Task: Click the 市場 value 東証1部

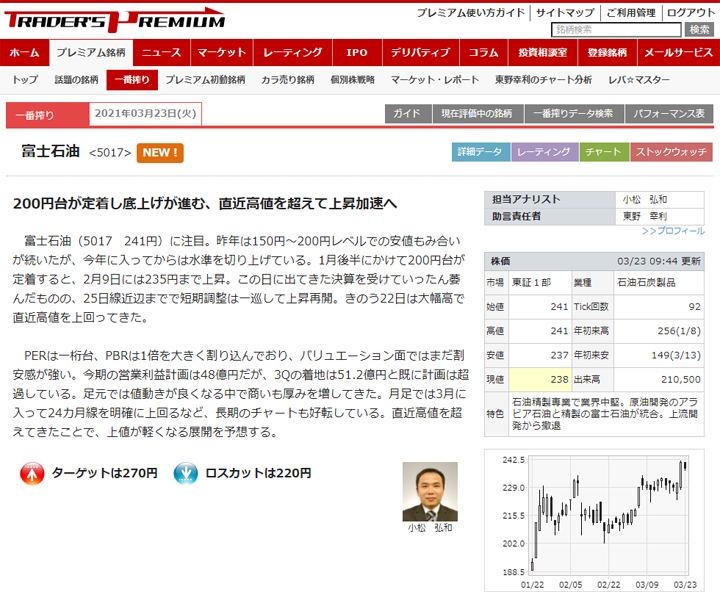Action: tap(531, 282)
